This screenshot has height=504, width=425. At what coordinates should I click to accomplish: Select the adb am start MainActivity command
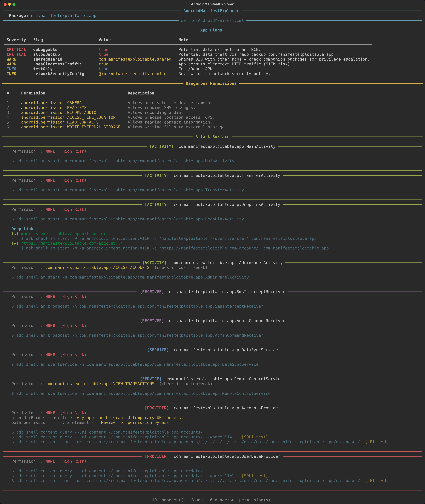pos(123,161)
